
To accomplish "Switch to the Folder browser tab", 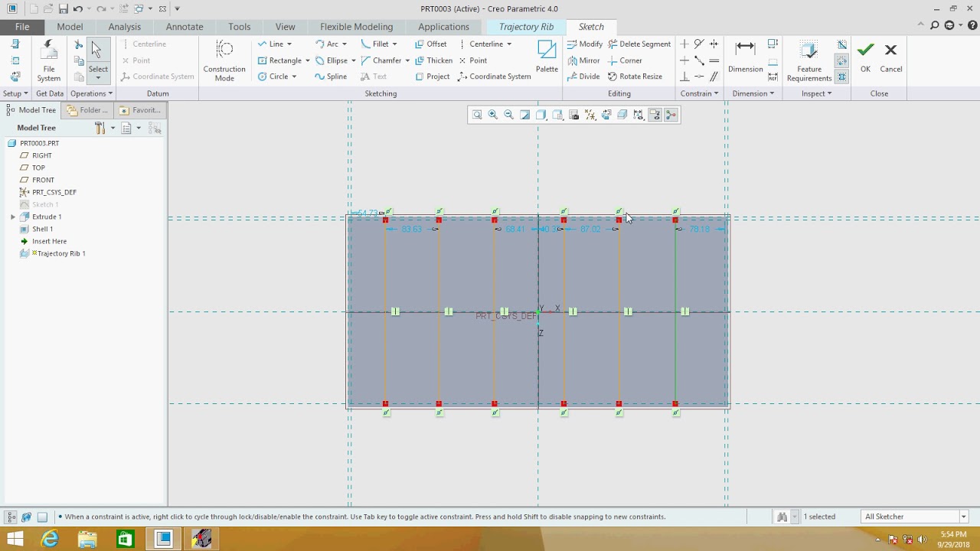I will 88,110.
